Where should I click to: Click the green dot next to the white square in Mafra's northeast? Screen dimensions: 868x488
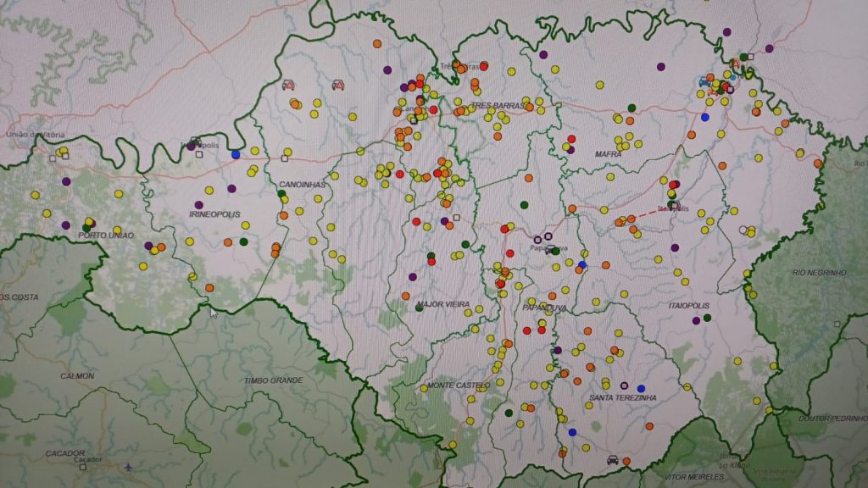pyautogui.click(x=743, y=57)
